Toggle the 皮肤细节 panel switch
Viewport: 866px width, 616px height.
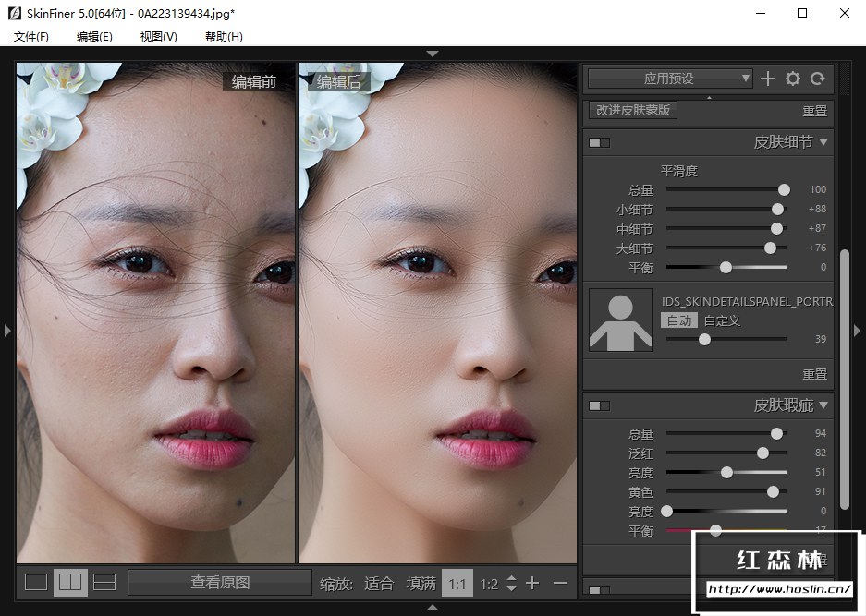(x=600, y=142)
